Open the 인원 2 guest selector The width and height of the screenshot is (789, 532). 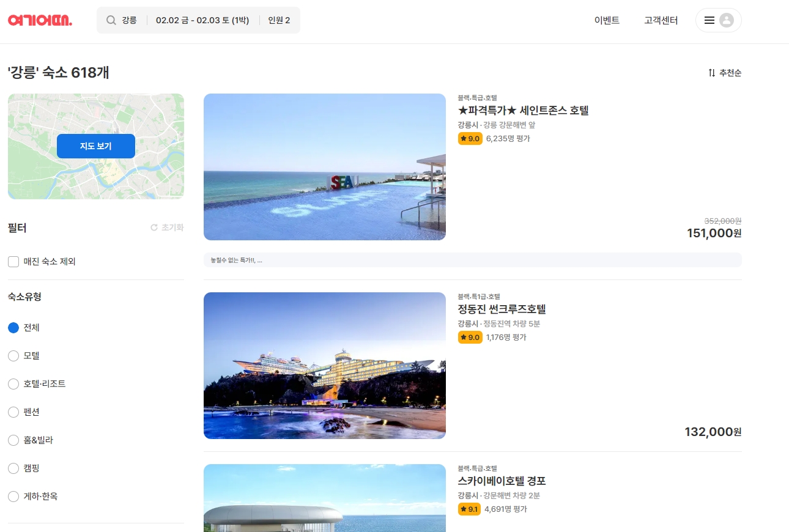coord(279,20)
